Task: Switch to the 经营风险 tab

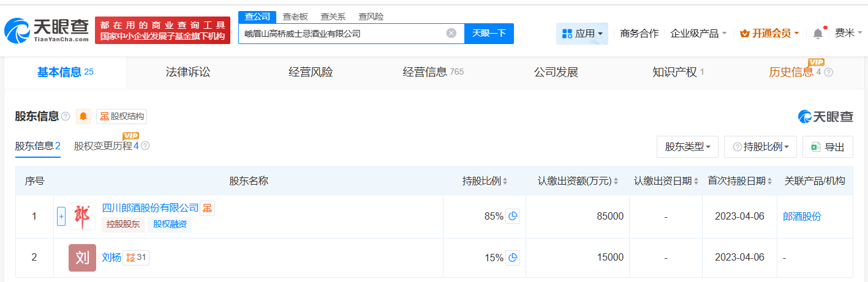Action: point(311,72)
